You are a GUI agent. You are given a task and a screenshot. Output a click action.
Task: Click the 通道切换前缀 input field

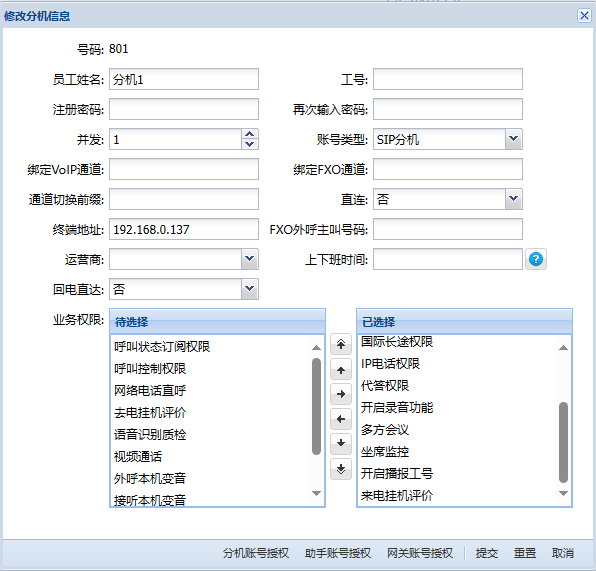(184, 199)
